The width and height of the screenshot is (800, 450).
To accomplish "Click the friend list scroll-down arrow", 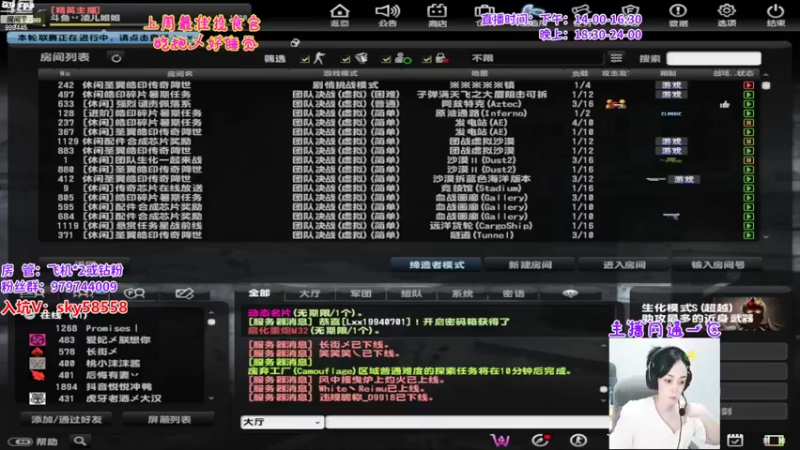I will 211,398.
